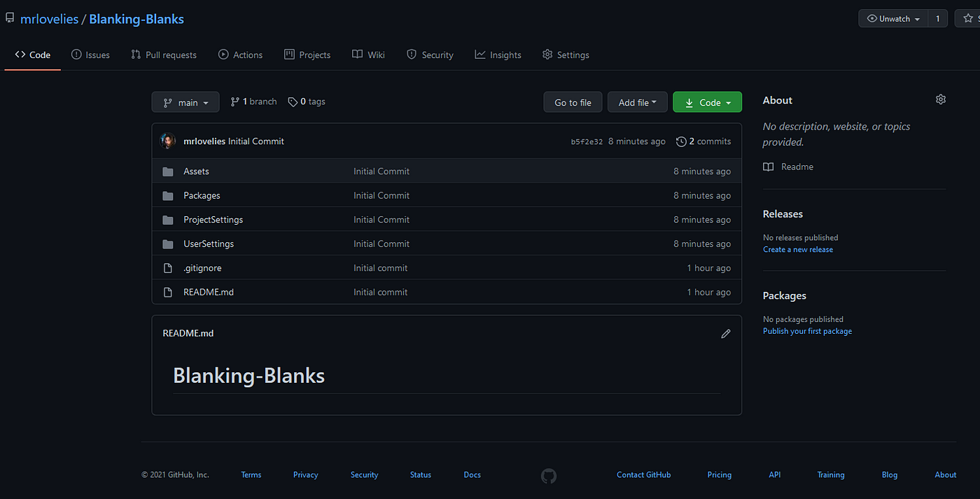Edit README with the pencil icon

(x=726, y=334)
